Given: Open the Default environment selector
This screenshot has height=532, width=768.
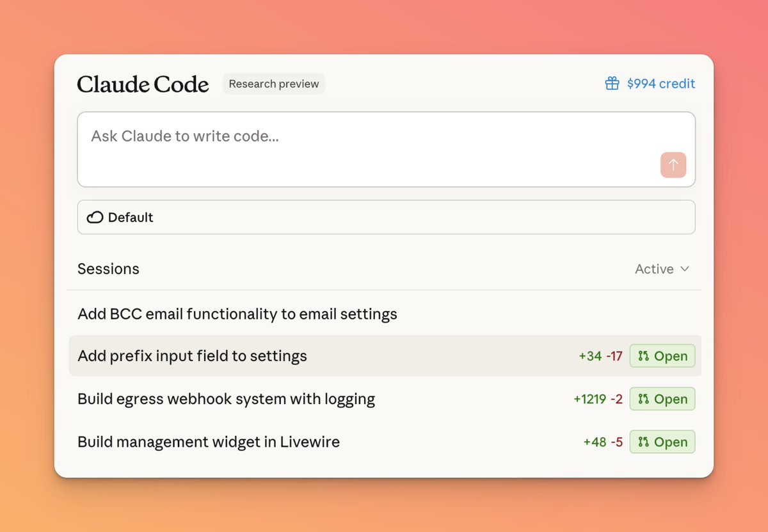Looking at the screenshot, I should pos(386,217).
